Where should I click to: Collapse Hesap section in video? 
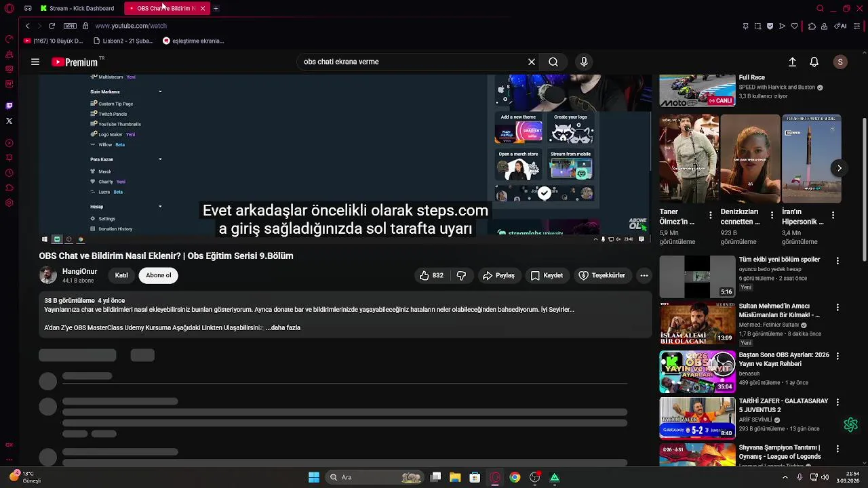pos(161,207)
